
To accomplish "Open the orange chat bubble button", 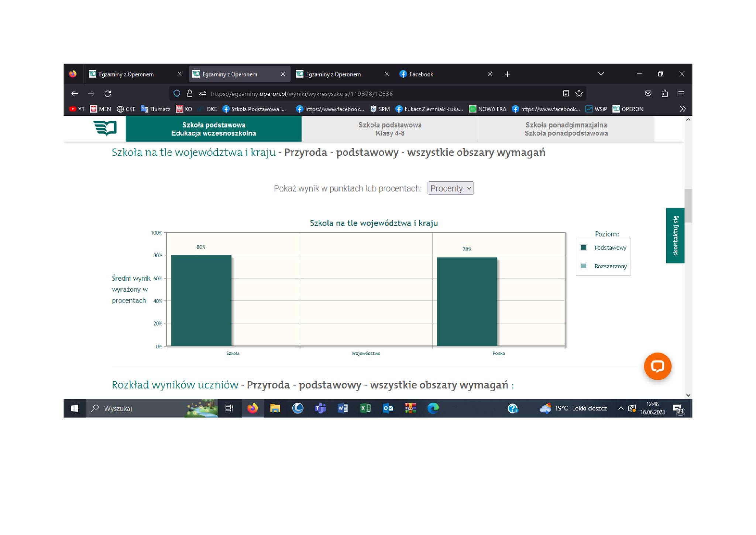I will [x=657, y=366].
